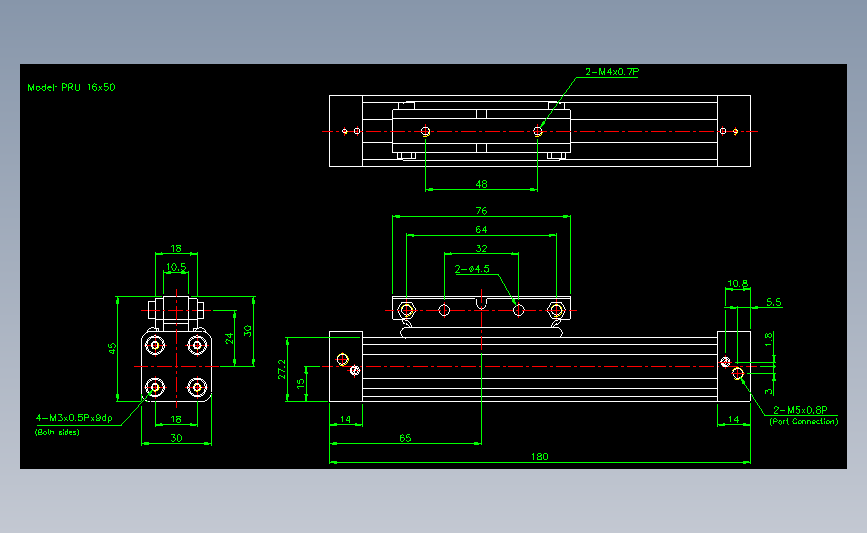867x533 pixels.
Task: Select the '5.5' dimension value
Action: 774,302
